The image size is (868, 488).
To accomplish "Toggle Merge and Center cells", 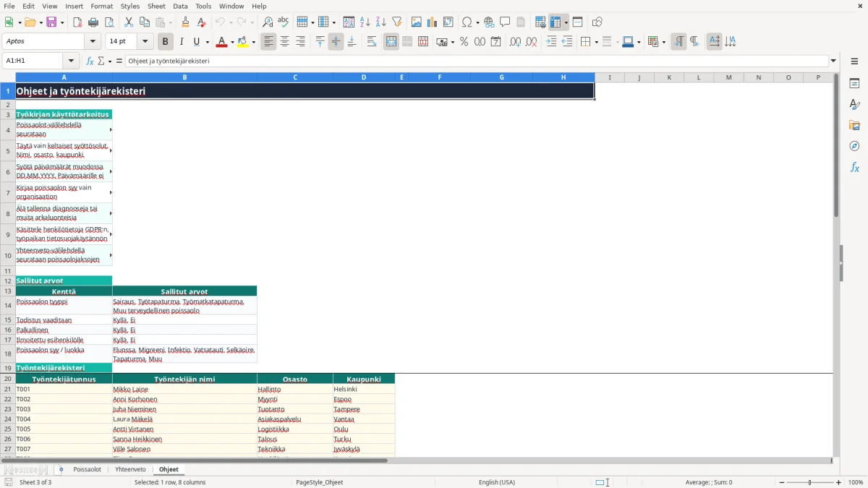I will click(x=391, y=42).
